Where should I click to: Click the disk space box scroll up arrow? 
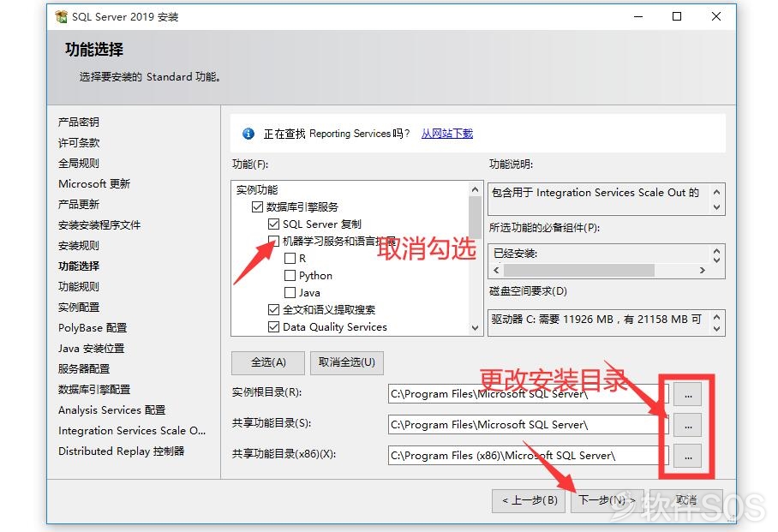pyautogui.click(x=716, y=317)
